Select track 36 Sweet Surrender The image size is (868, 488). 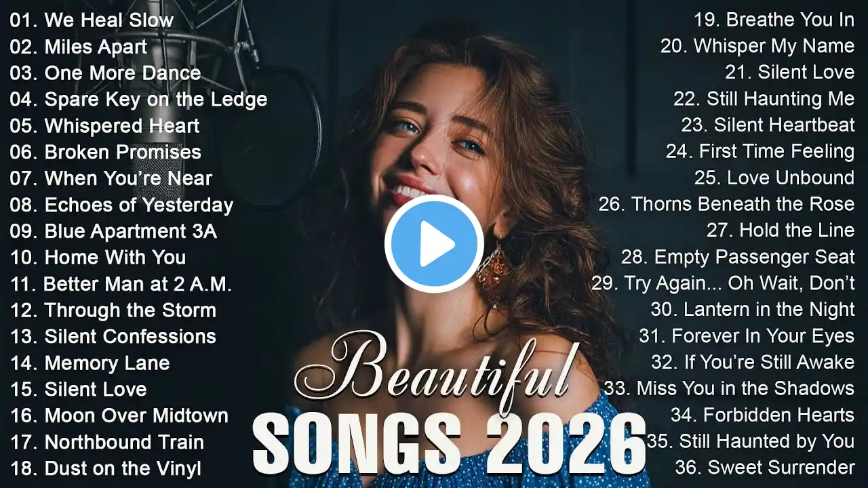pos(765,468)
